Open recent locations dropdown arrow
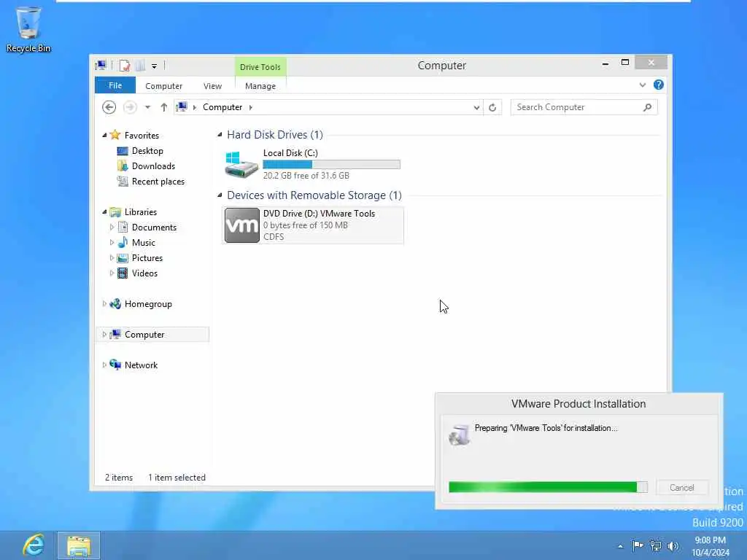This screenshot has height=560, width=747. click(x=147, y=107)
